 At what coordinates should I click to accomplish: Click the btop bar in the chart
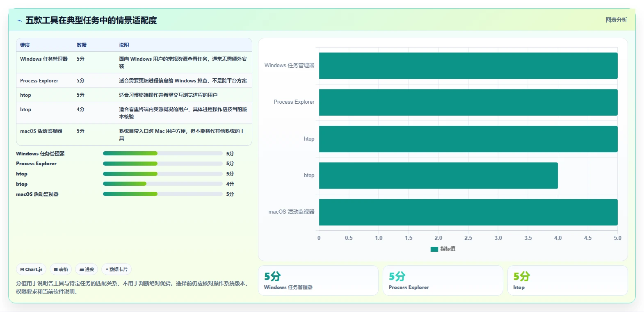[x=438, y=175]
